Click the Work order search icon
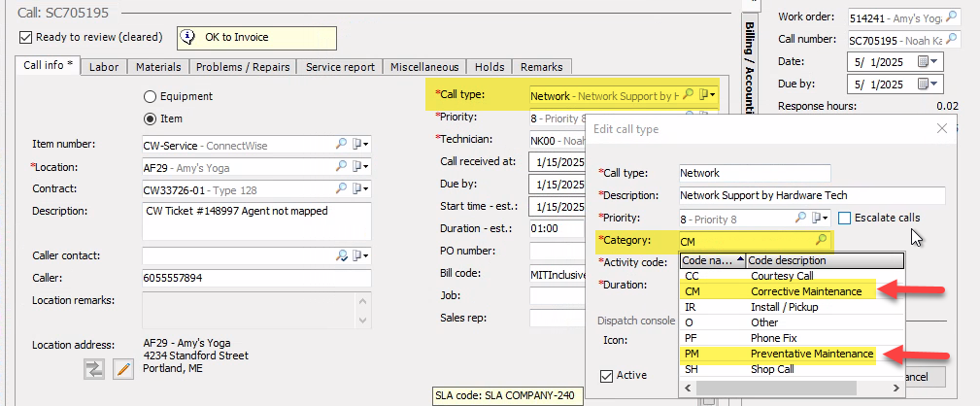This screenshot has width=980, height=406. [x=951, y=17]
